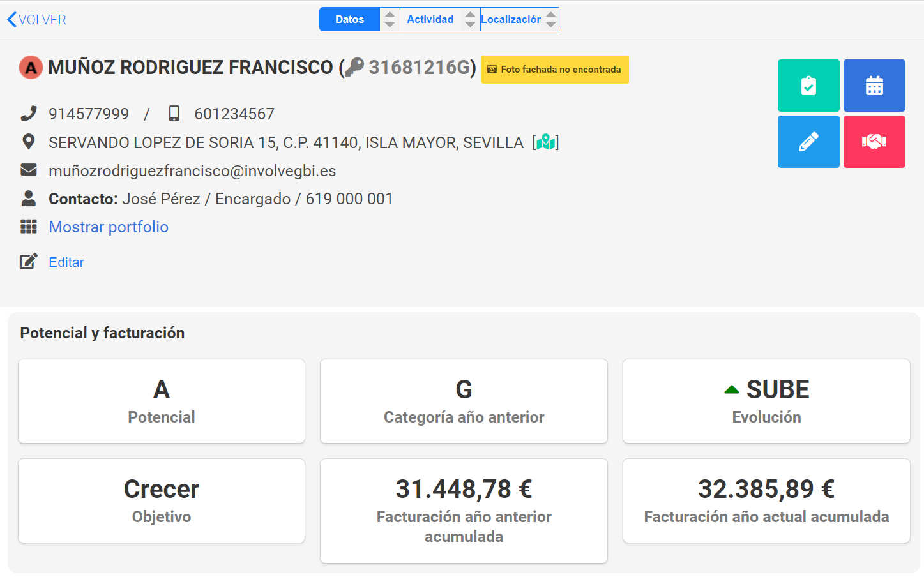Image resolution: width=924 pixels, height=577 pixels.
Task: Click the portfolio grid icon
Action: point(29,227)
